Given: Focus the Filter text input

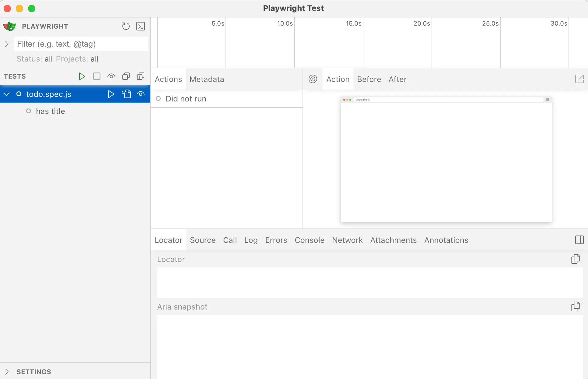Looking at the screenshot, I should click(x=81, y=44).
